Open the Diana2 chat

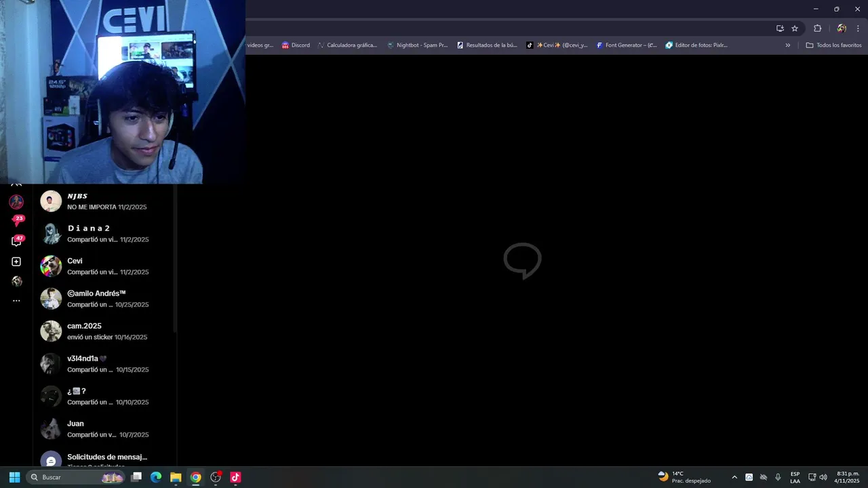click(x=104, y=234)
